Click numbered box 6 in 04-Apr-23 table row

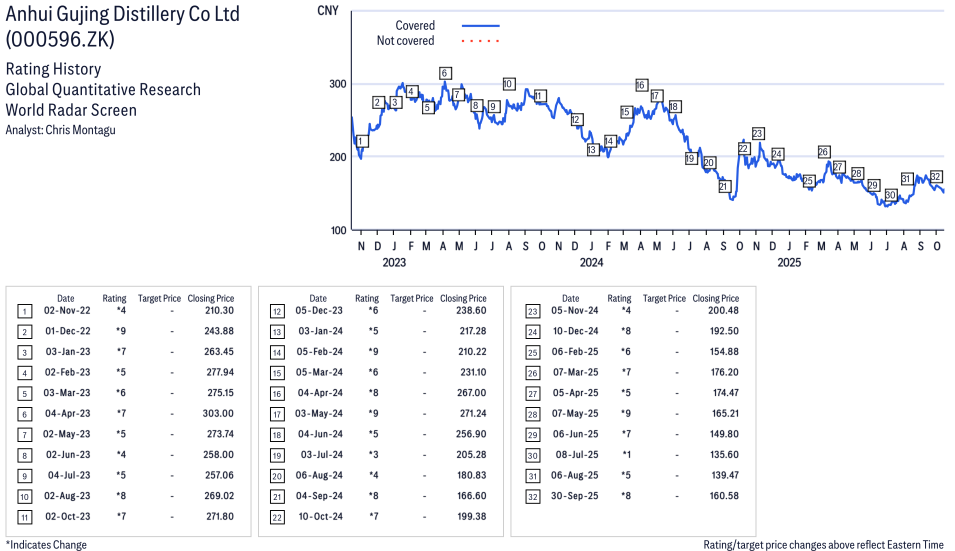pyautogui.click(x=24, y=414)
